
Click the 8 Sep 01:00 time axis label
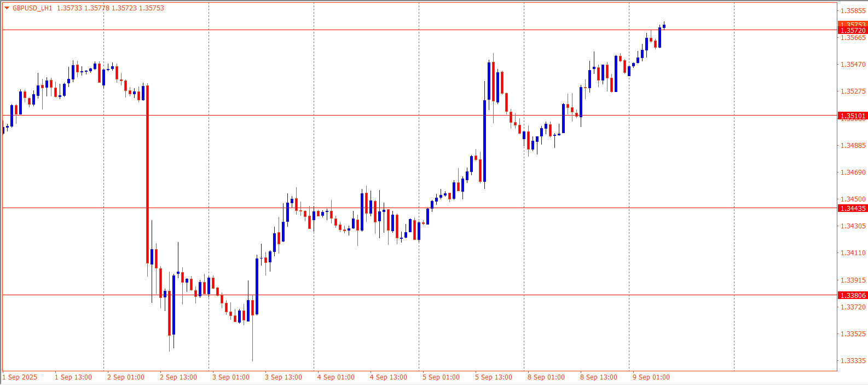pos(546,377)
